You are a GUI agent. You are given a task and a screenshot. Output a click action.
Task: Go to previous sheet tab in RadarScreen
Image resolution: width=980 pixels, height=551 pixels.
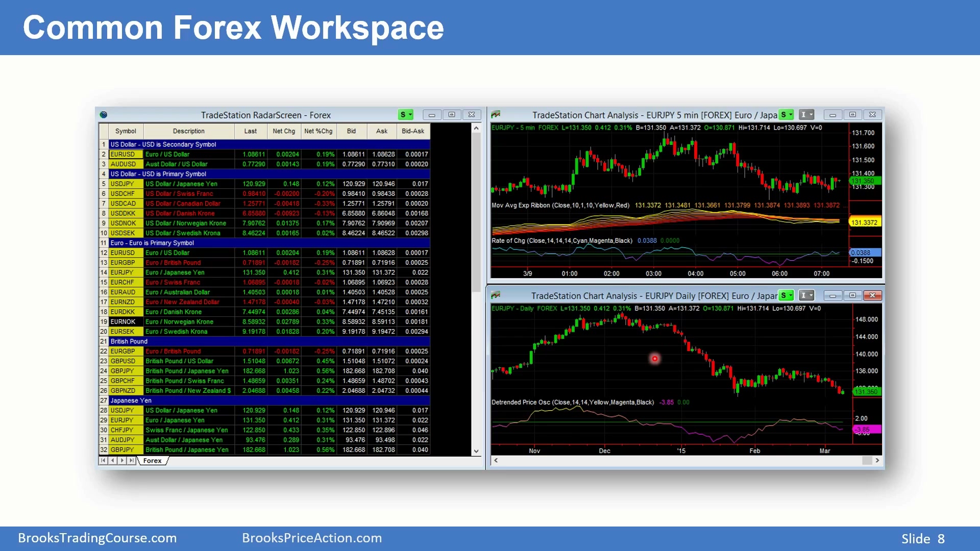tap(113, 461)
